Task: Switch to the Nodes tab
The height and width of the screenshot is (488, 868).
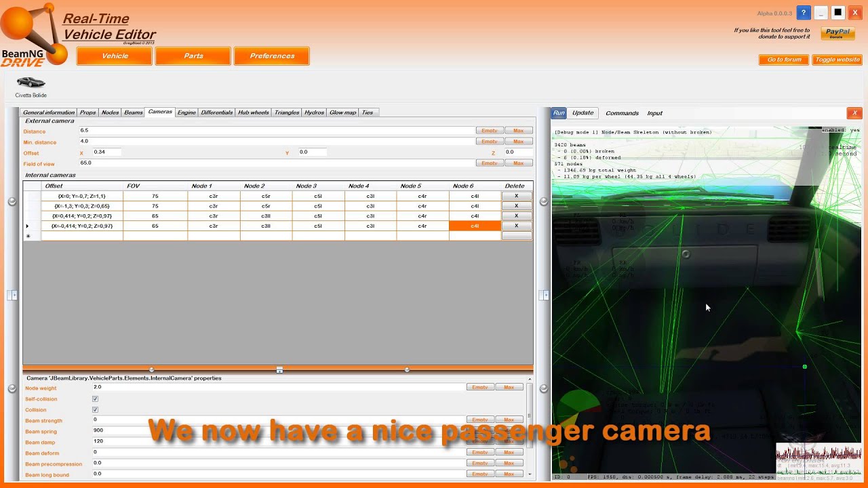Action: pyautogui.click(x=110, y=113)
